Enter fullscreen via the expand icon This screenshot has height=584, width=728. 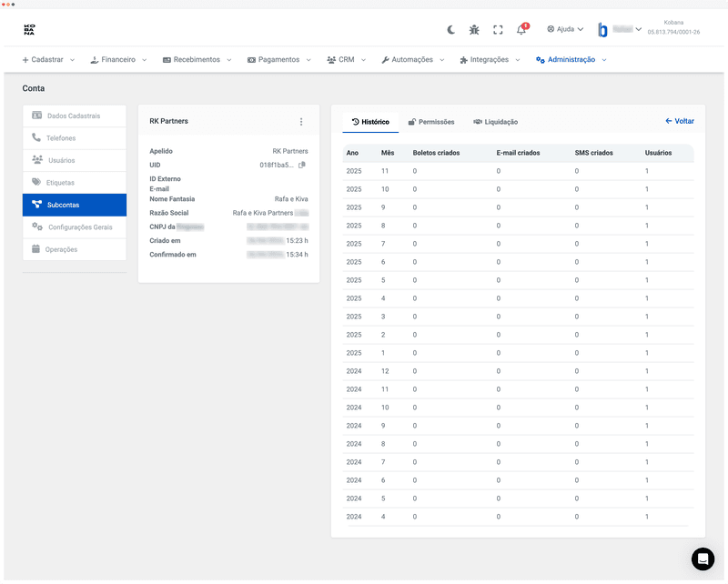tap(498, 29)
